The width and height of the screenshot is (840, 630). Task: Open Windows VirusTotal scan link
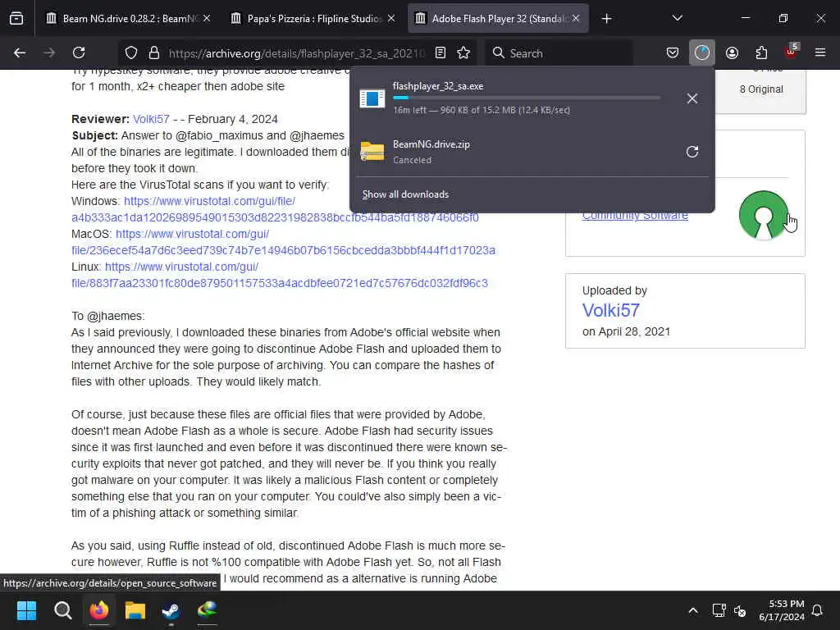coord(275,209)
